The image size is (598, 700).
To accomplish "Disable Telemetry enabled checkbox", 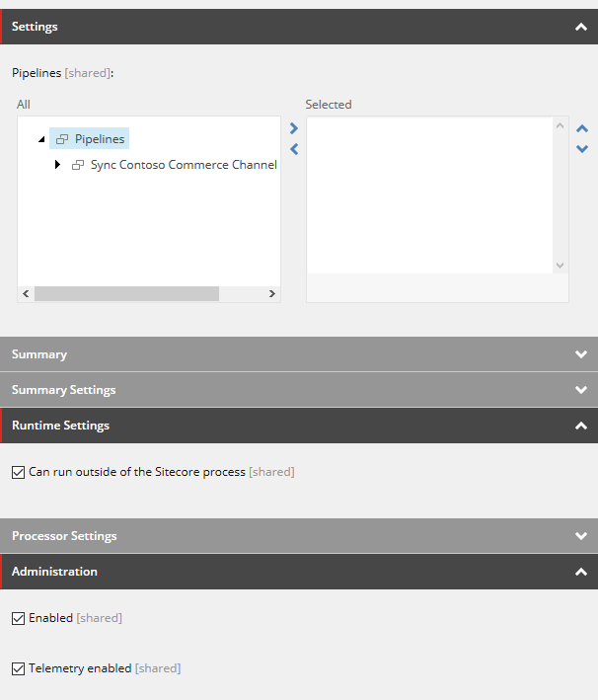I will 19,668.
